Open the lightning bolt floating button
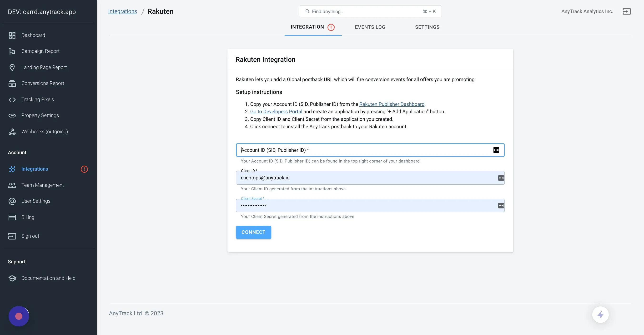 click(600, 315)
